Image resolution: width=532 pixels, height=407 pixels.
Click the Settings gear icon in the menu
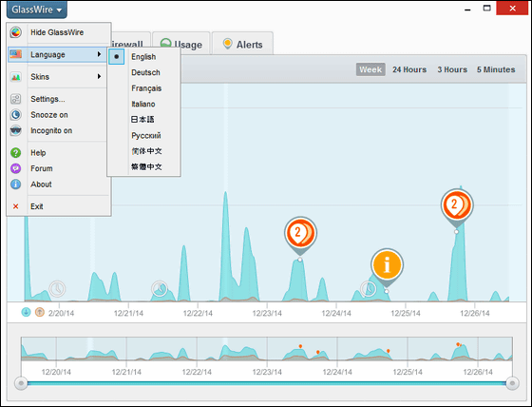(x=15, y=99)
